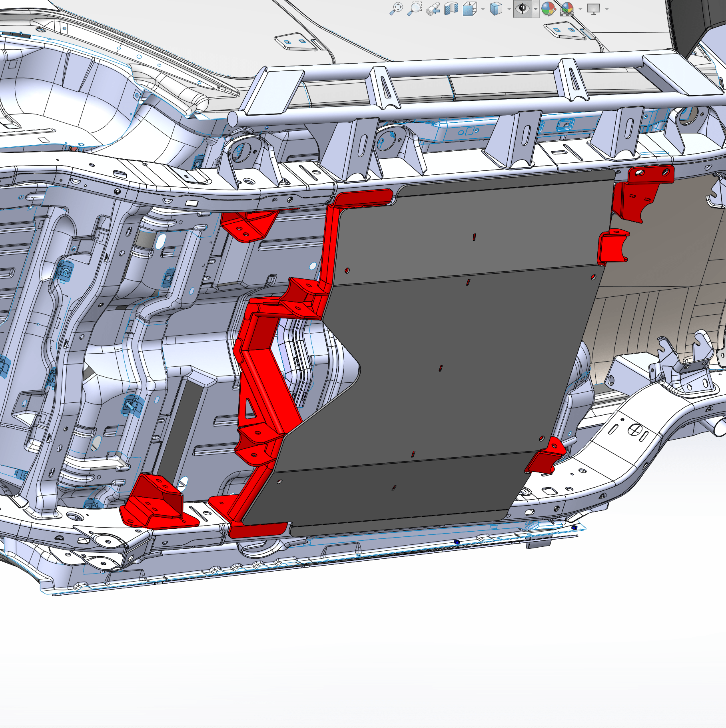Return to the Previous View

tap(433, 8)
